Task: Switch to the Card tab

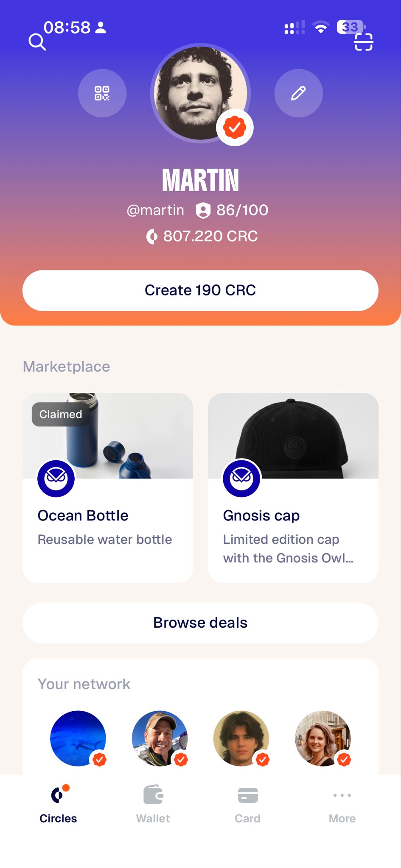Action: coord(247,803)
